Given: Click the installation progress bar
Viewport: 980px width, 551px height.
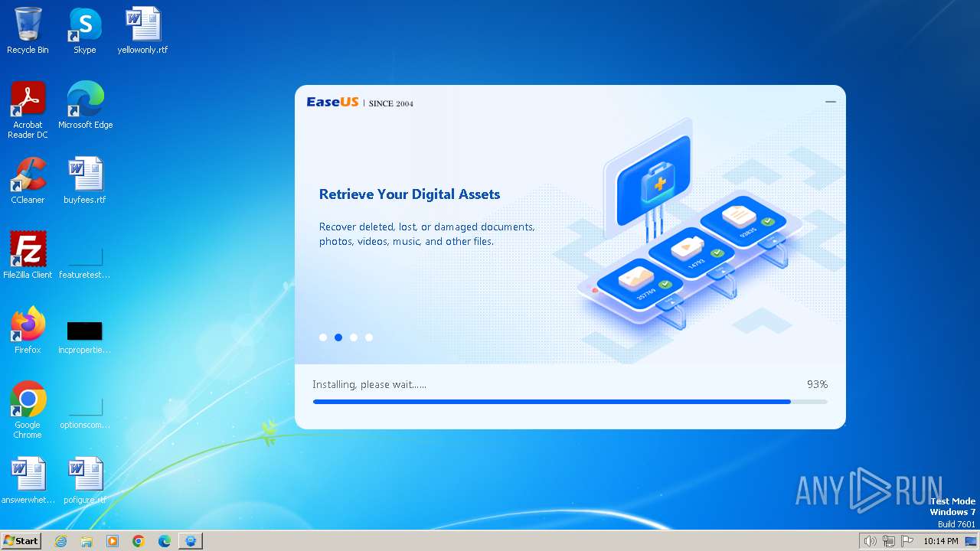Looking at the screenshot, I should pyautogui.click(x=570, y=402).
